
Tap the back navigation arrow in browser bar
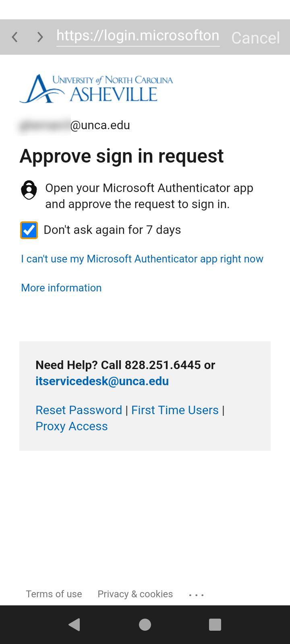(15, 37)
